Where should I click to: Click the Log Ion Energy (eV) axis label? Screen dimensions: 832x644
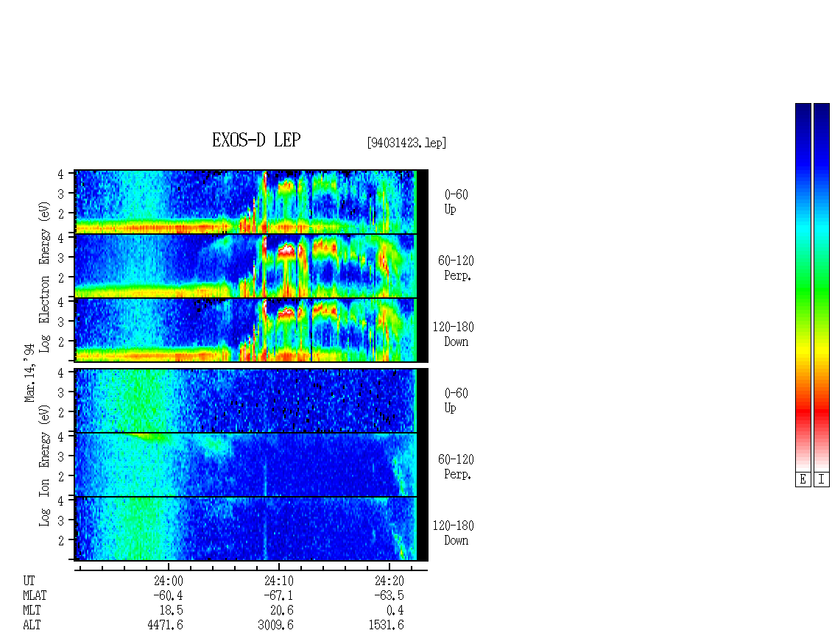pyautogui.click(x=45, y=466)
